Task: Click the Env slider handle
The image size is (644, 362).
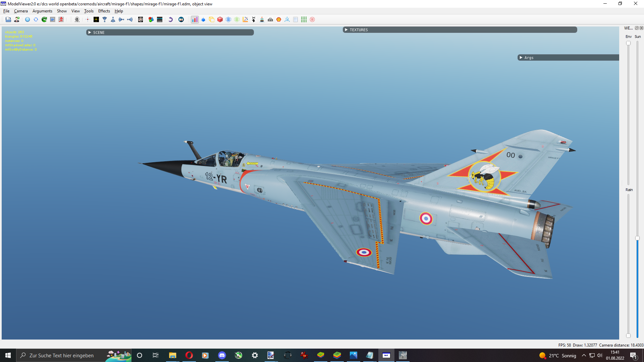Action: point(628,43)
